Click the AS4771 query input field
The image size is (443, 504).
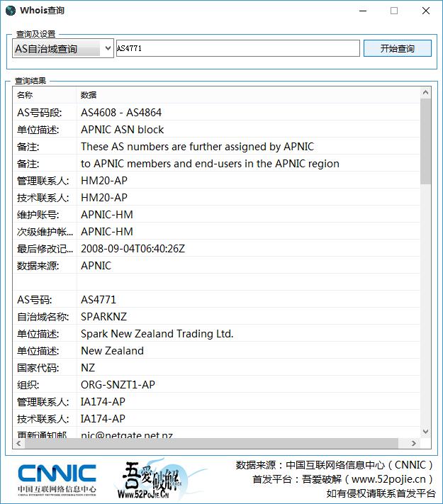point(238,48)
